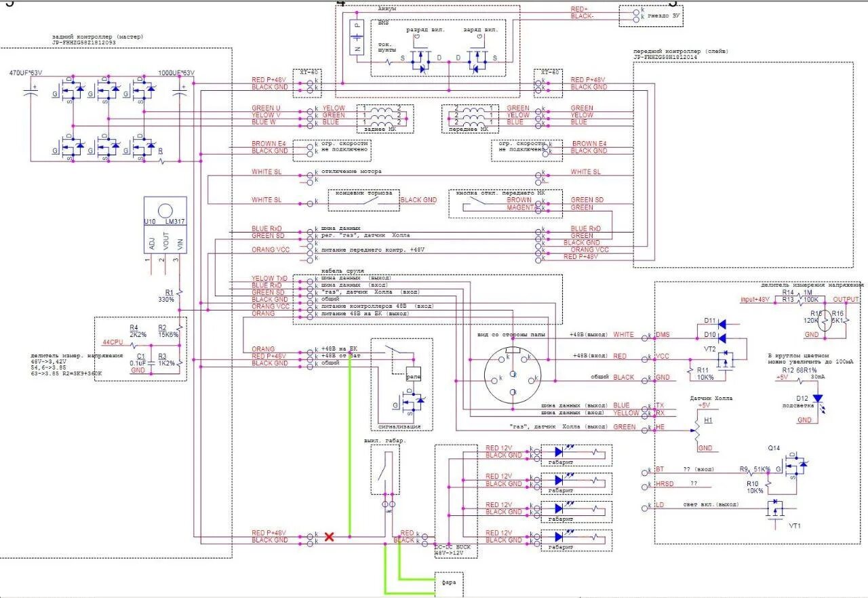The image size is (868, 598).
Task: Select the round multi-pin connector symbol
Action: (513, 375)
